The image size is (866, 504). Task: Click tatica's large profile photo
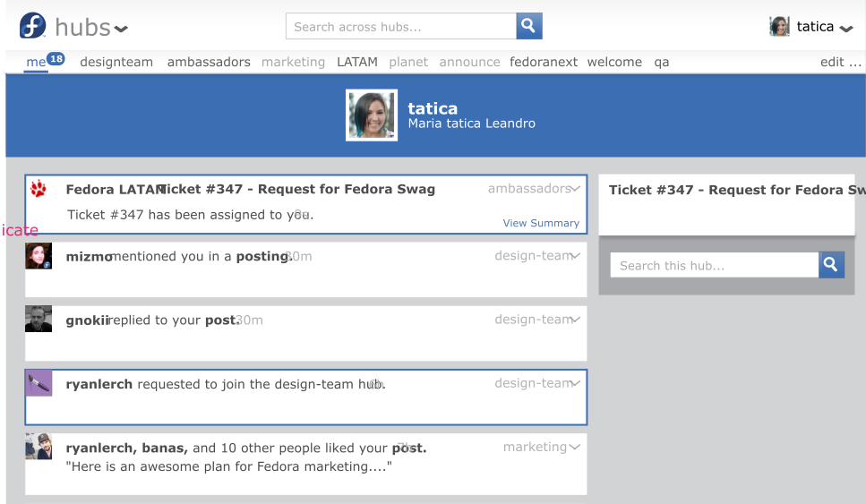click(x=372, y=115)
